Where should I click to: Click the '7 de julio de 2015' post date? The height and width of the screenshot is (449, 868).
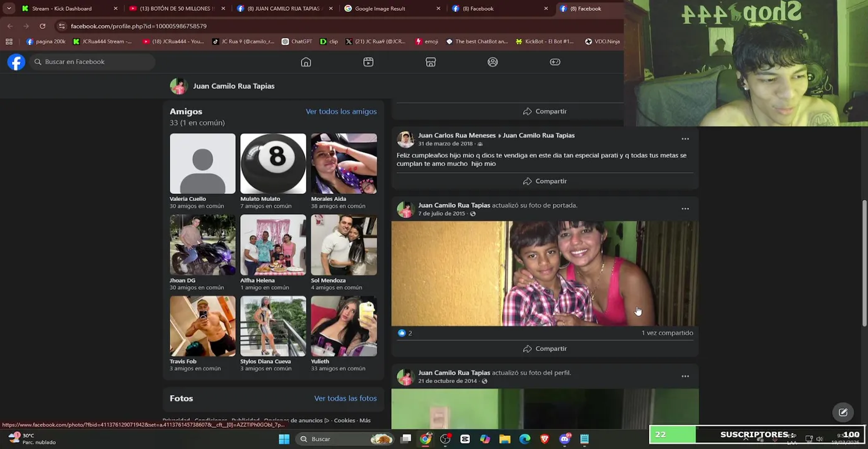pos(441,213)
